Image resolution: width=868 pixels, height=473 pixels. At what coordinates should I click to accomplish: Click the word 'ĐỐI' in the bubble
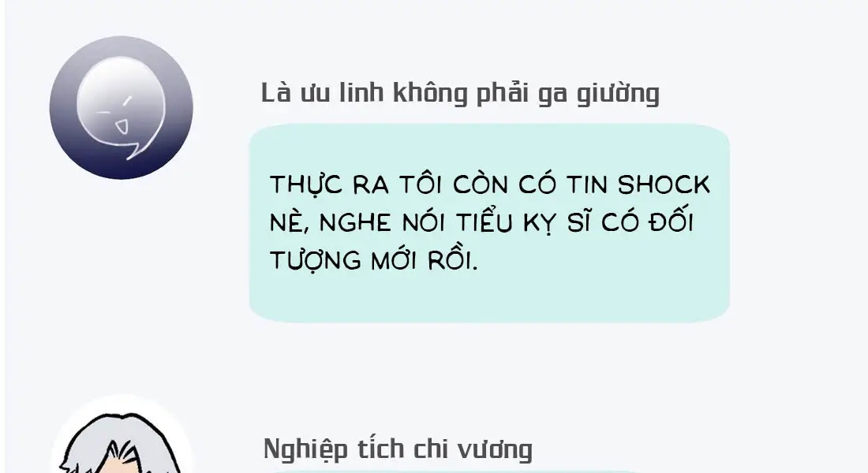[x=672, y=222]
